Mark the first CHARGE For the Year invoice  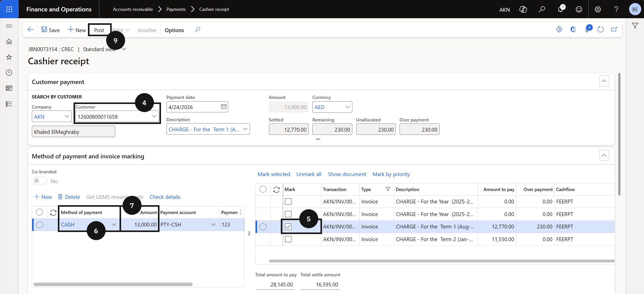tap(288, 202)
